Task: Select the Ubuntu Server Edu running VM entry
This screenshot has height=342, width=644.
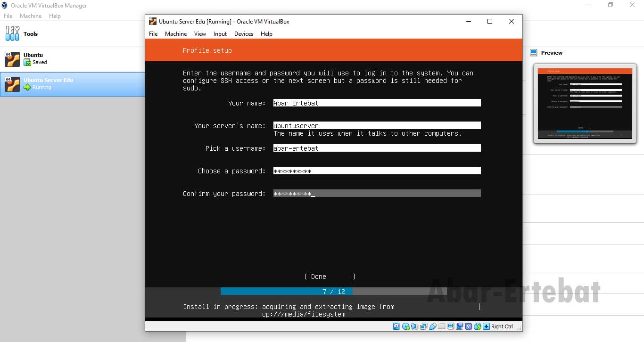Action: [x=72, y=84]
